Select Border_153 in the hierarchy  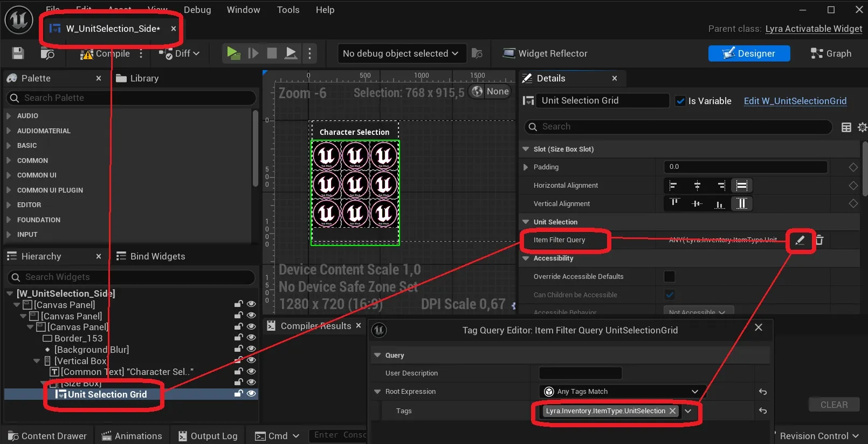[78, 338]
